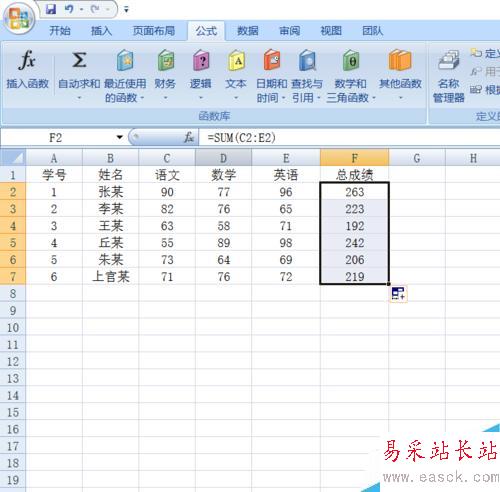Switch to the 开始 tab

tap(60, 31)
